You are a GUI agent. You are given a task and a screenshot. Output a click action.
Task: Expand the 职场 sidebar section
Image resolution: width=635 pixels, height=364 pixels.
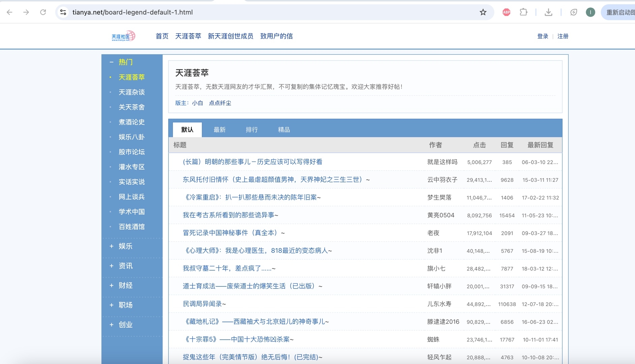point(111,305)
